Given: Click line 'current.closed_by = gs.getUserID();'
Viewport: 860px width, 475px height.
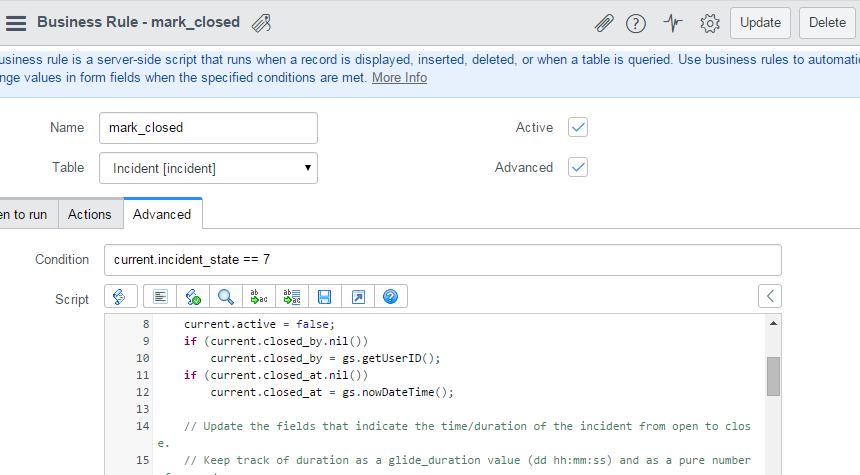Looking at the screenshot, I should coord(325,358).
